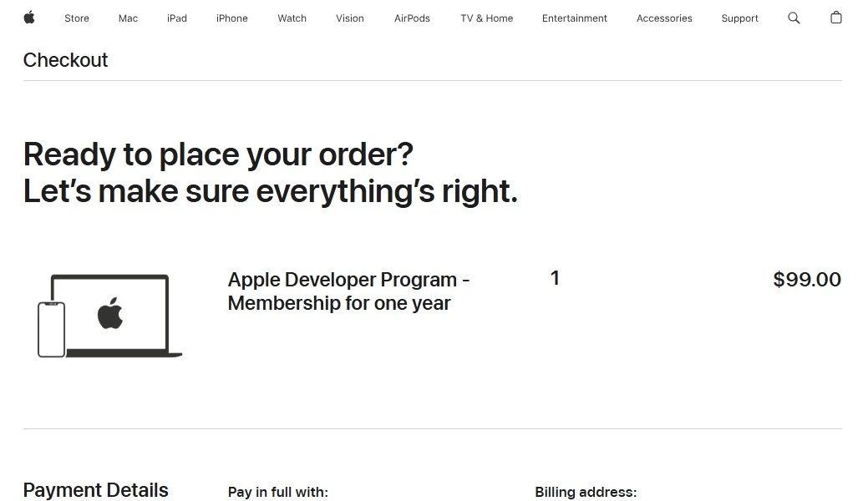
Task: Click the Apple Developer Program product image
Action: (x=109, y=316)
